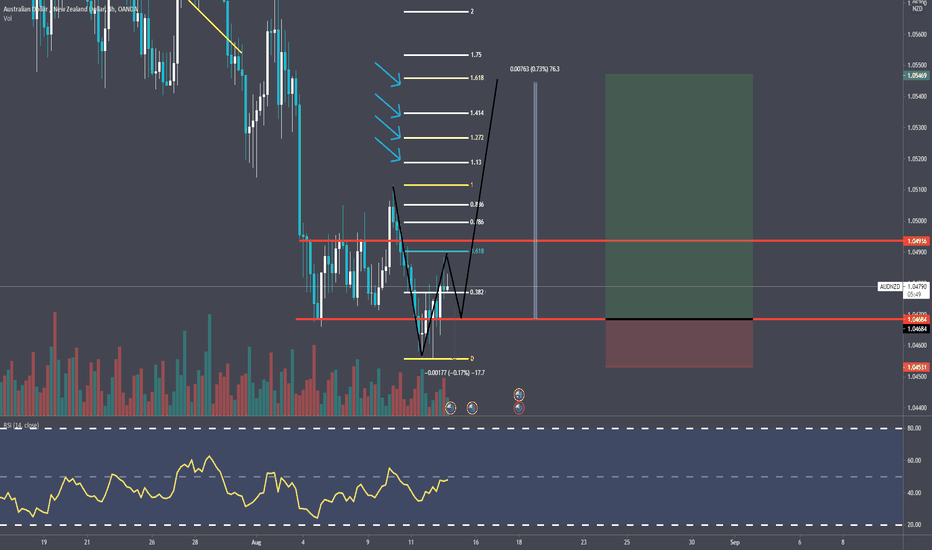
Task: Click the '28' date on the time axis
Action: pyautogui.click(x=195, y=542)
